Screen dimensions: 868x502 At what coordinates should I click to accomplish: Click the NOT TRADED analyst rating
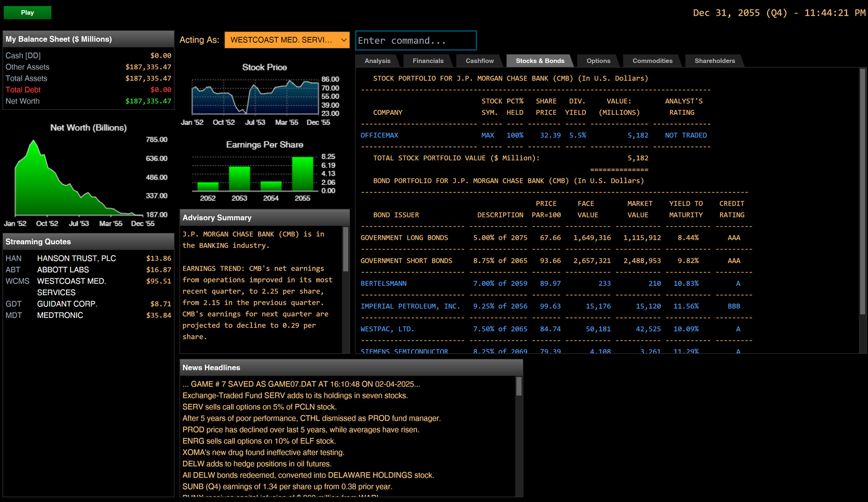[686, 135]
